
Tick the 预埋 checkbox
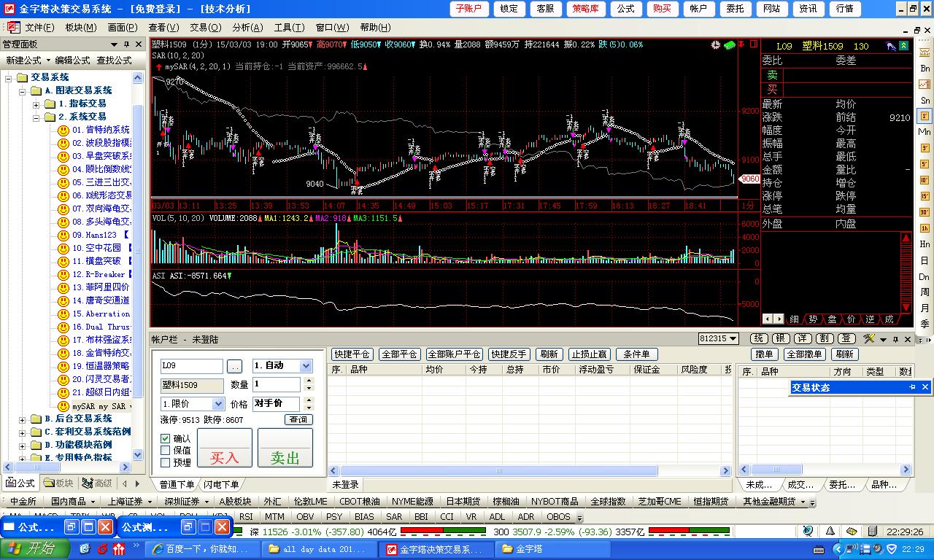(x=166, y=462)
